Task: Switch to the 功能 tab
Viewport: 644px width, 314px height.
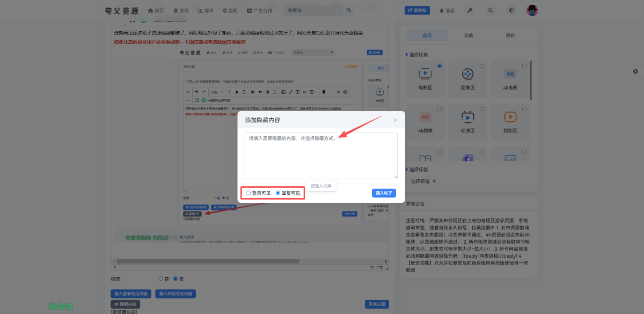Action: click(x=469, y=35)
